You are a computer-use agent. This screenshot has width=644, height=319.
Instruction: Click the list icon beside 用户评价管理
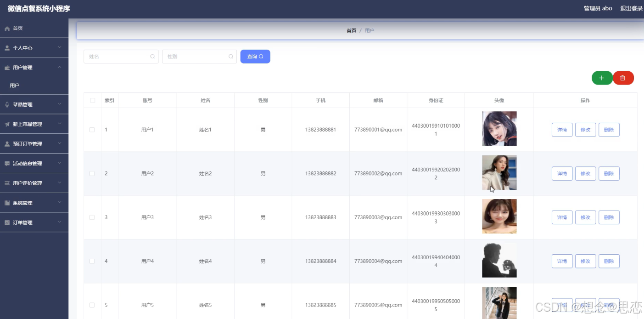7,183
